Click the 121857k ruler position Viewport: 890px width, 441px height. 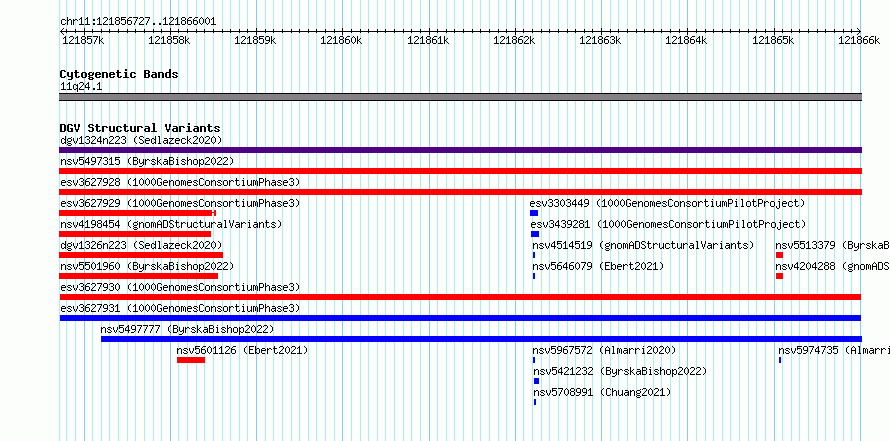[83, 40]
